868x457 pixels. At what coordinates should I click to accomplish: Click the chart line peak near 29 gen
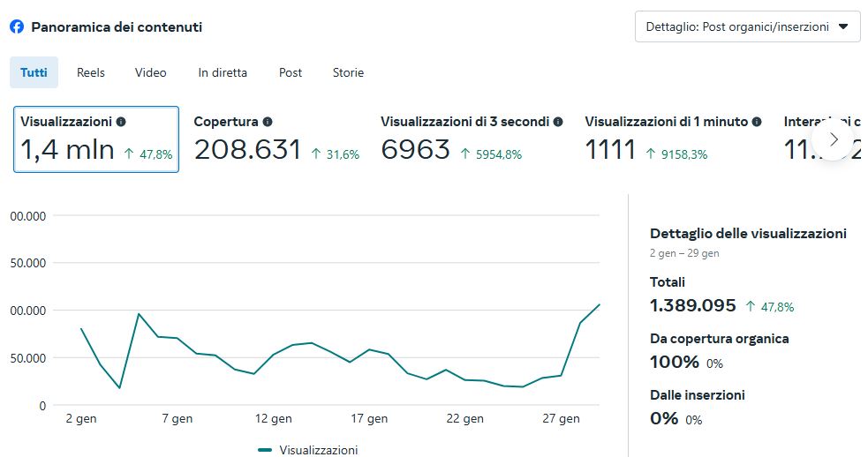tap(600, 304)
